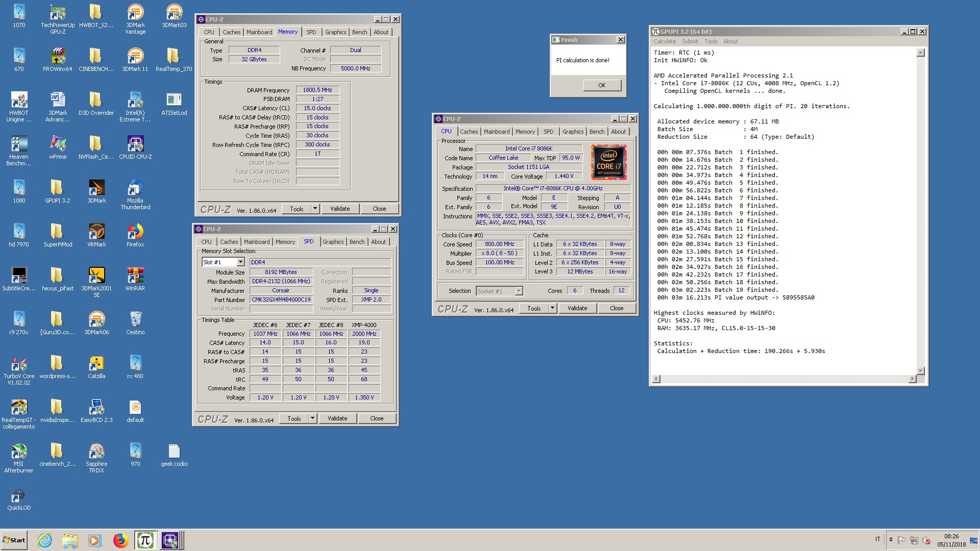Click GPUPI taskbar button

(145, 540)
